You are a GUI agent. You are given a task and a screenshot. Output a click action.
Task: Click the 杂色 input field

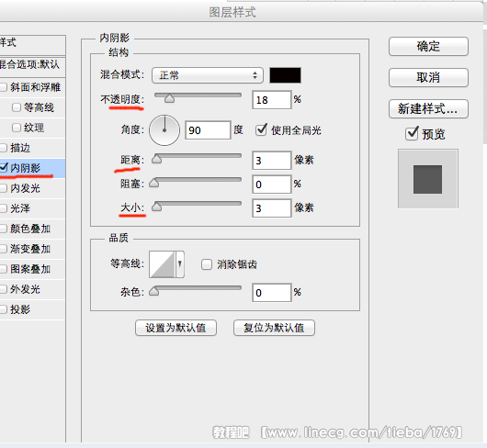(272, 293)
